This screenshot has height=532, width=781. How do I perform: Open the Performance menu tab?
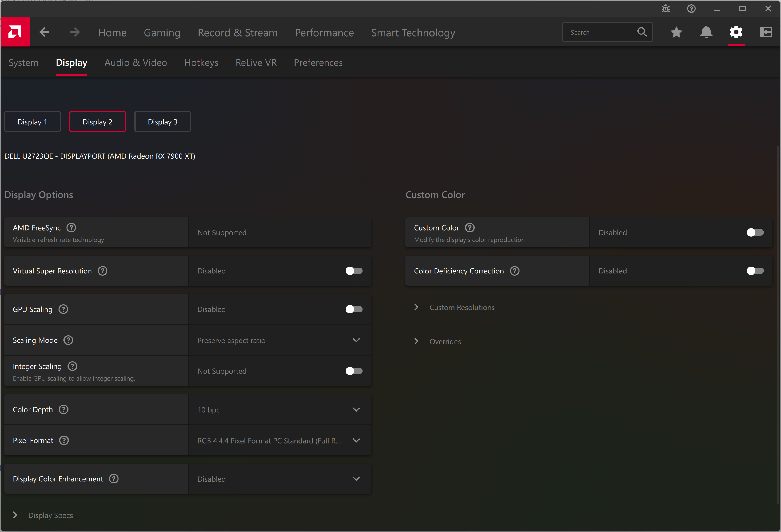pyautogui.click(x=324, y=33)
